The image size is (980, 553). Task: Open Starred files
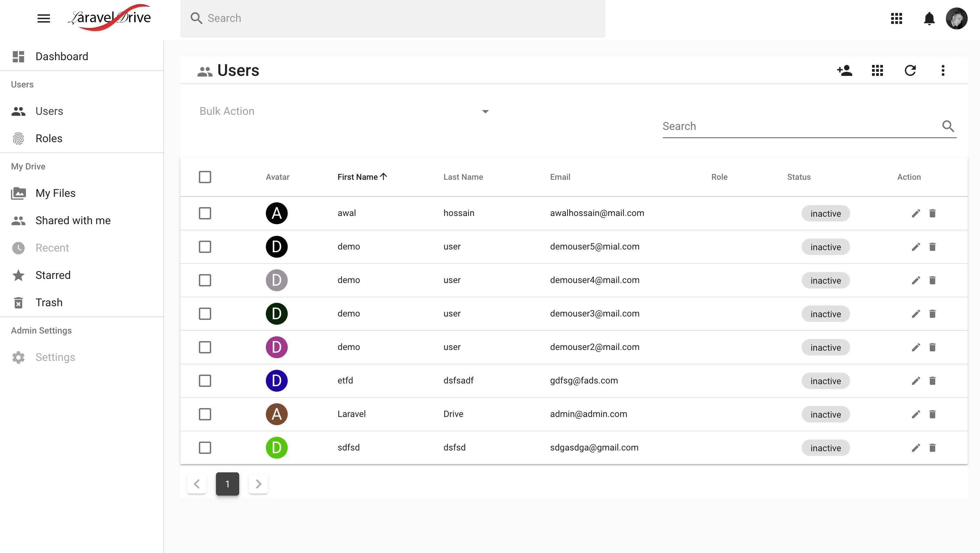[82, 275]
